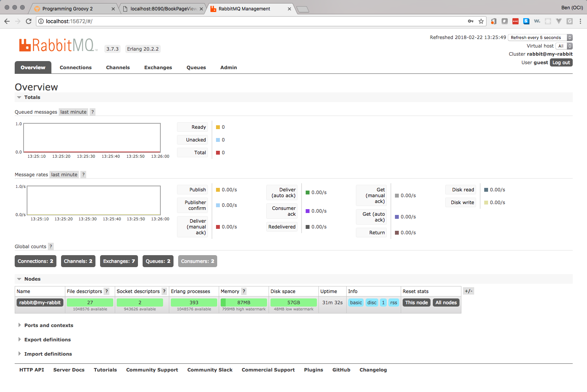
Task: Expand Export definitions section
Action: coord(44,340)
